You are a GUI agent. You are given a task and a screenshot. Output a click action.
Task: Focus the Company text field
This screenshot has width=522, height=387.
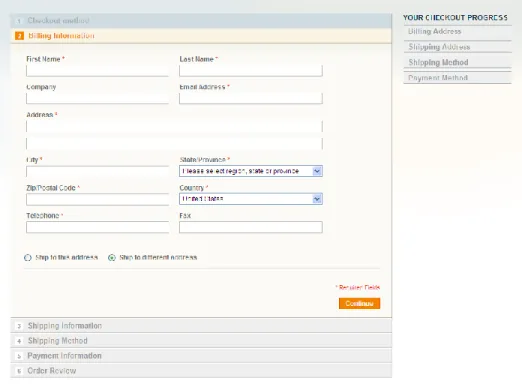click(x=97, y=98)
